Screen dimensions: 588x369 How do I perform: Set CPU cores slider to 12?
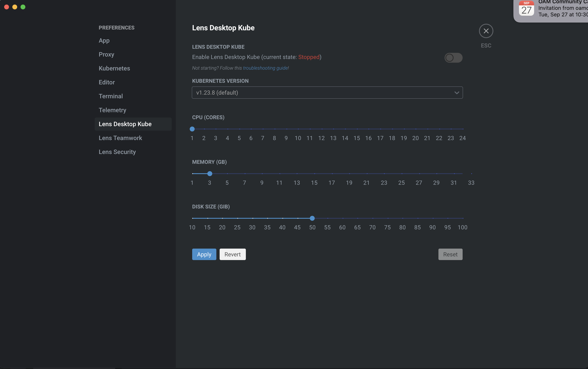(322, 129)
